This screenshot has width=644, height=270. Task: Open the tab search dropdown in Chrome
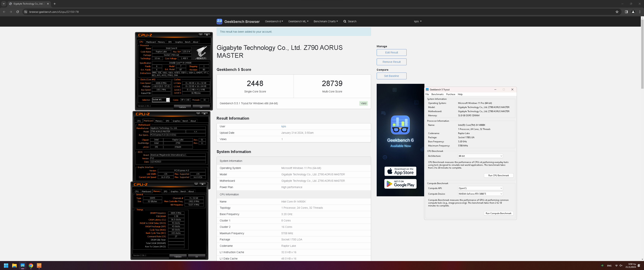(4, 4)
